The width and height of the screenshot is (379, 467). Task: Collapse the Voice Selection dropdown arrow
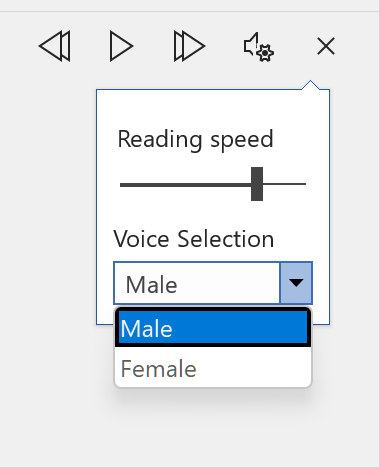296,283
